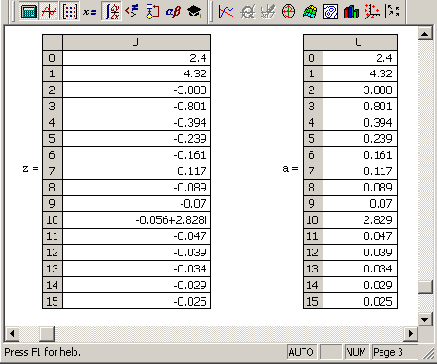The image size is (437, 364).
Task: Select z table cell -0.801
Action: click(136, 106)
